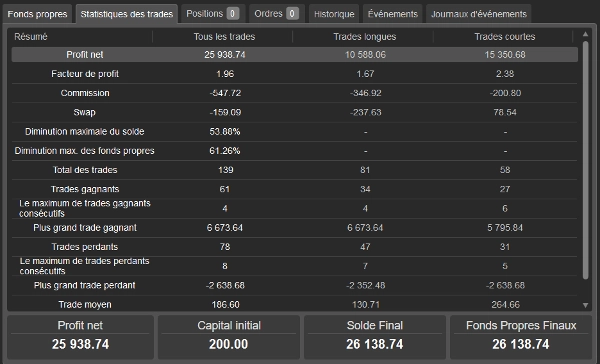Open the Événements tab
This screenshot has height=364, width=600.
393,14
